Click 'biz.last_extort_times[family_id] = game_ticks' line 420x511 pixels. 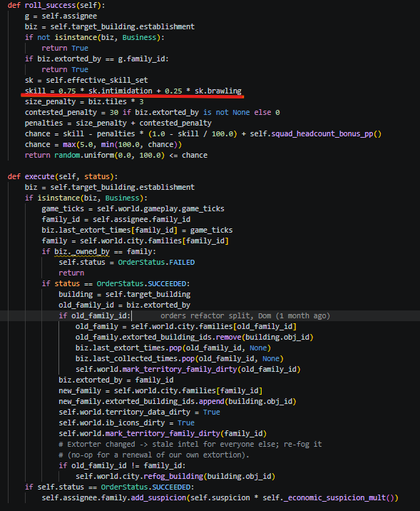pos(137,230)
